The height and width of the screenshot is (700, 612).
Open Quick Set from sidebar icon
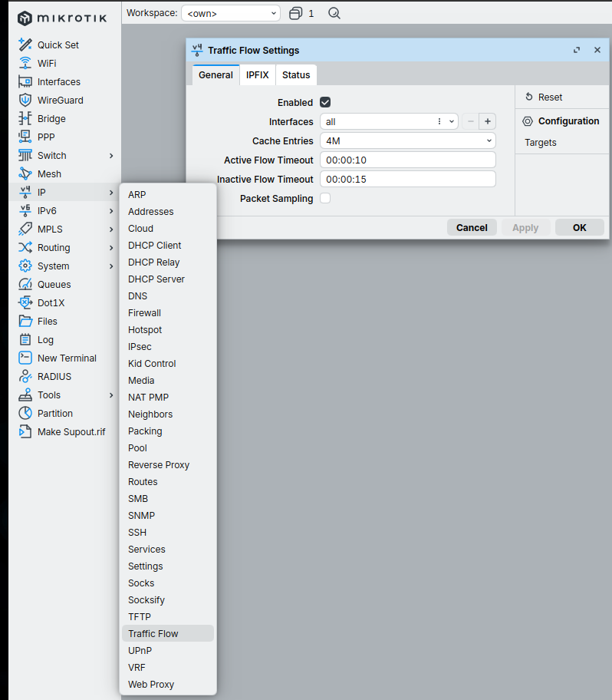coord(25,45)
